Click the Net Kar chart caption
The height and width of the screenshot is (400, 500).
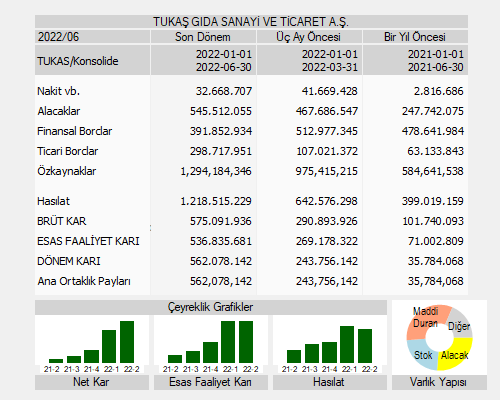92,382
